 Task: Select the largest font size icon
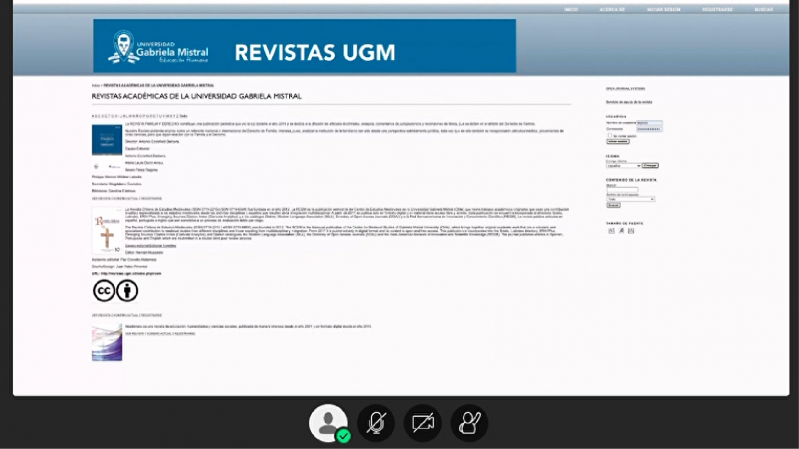(631, 231)
